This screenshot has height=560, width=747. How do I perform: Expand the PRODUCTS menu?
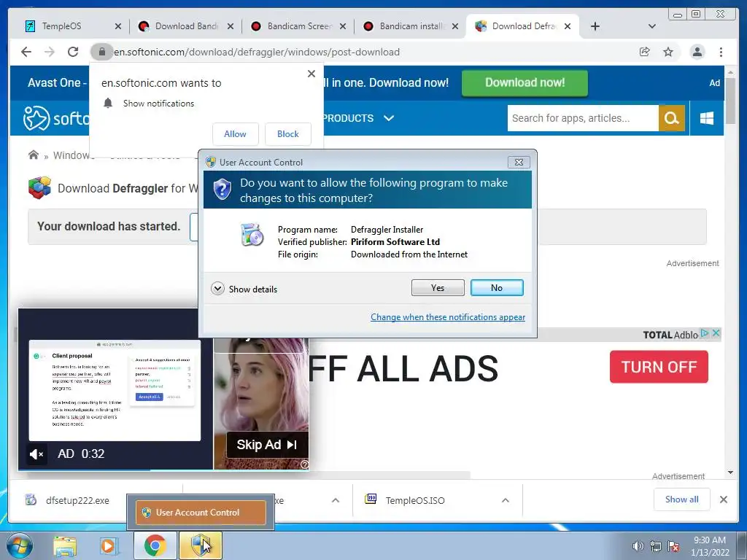click(358, 118)
